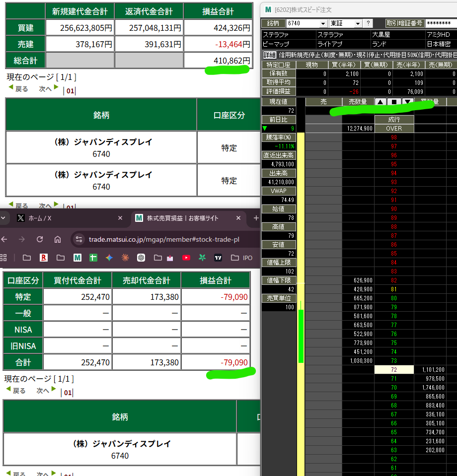Click the 取引暗証番号 password field
This screenshot has height=476, width=457.
pos(439,23)
